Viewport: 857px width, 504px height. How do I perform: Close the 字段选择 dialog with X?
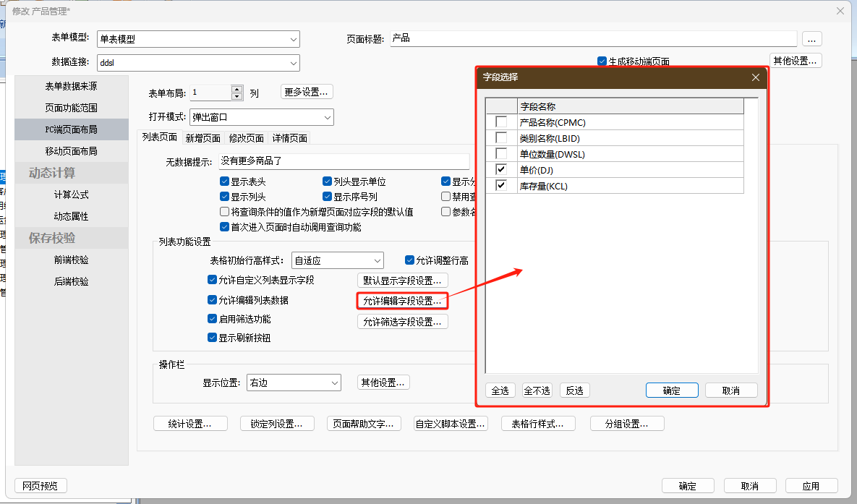tap(755, 77)
